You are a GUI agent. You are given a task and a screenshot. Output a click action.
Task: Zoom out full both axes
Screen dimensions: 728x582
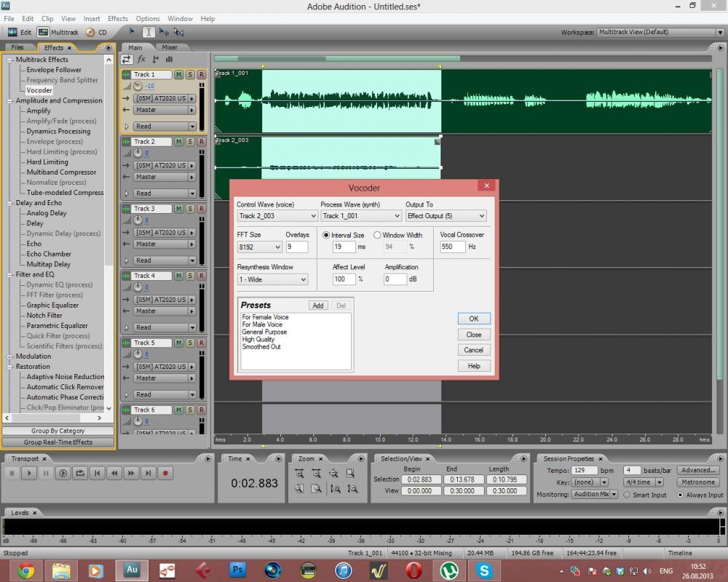(333, 473)
